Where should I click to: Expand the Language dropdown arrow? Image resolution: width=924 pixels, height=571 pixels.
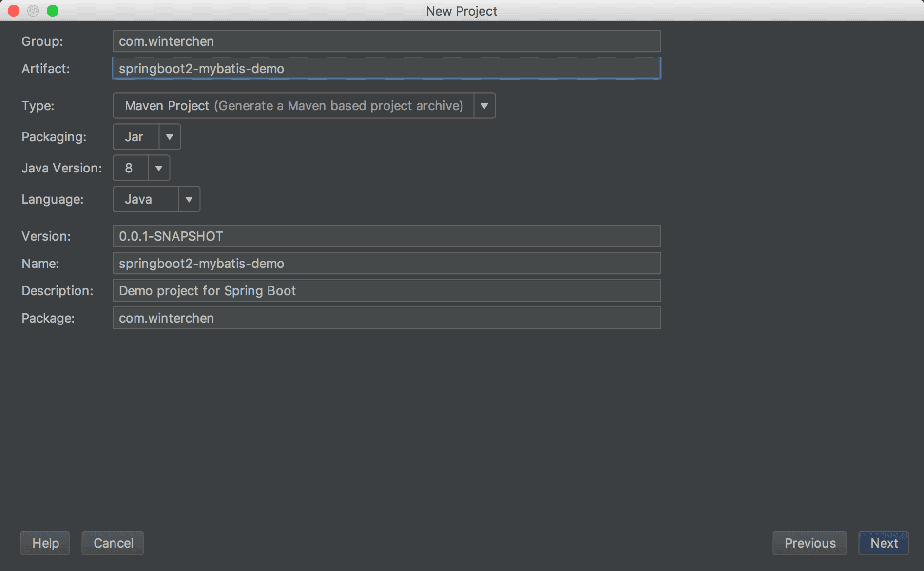pos(189,199)
